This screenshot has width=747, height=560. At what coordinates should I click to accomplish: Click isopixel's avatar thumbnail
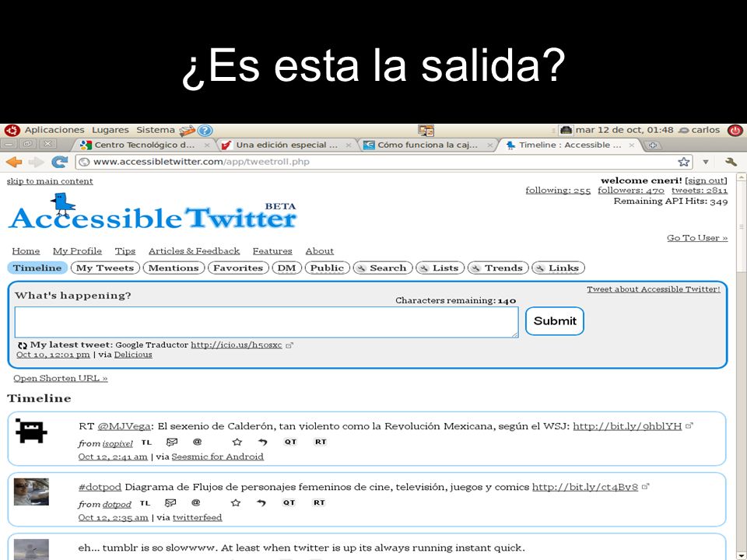click(x=31, y=431)
